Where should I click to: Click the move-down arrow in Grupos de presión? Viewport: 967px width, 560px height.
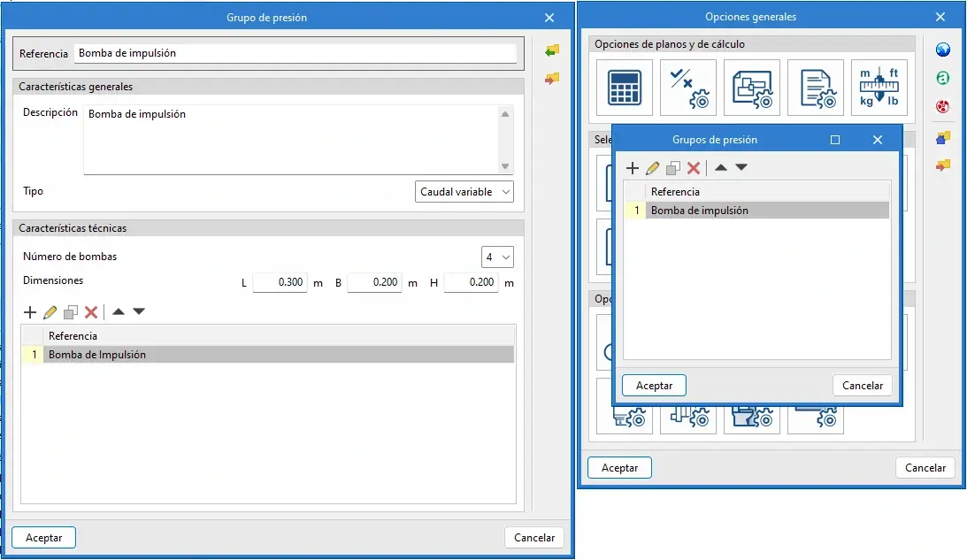tap(741, 167)
